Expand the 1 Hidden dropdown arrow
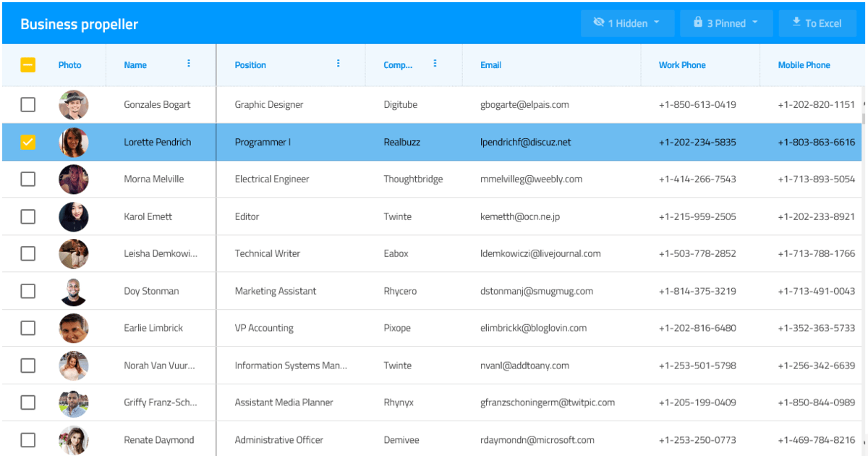The height and width of the screenshot is (456, 868). tap(657, 22)
